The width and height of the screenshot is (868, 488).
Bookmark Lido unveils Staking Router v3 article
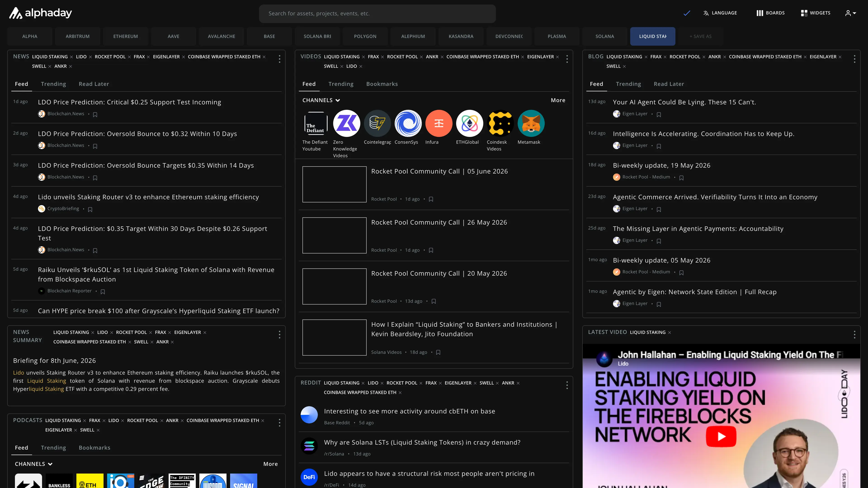(90, 209)
